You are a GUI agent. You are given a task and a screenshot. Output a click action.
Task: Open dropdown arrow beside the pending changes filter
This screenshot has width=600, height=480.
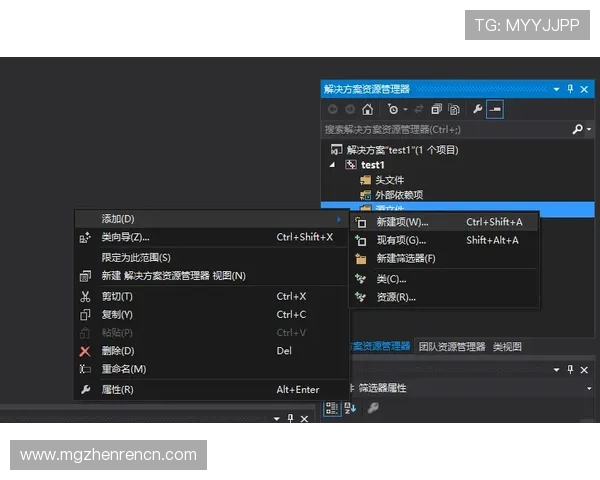pyautogui.click(x=405, y=109)
